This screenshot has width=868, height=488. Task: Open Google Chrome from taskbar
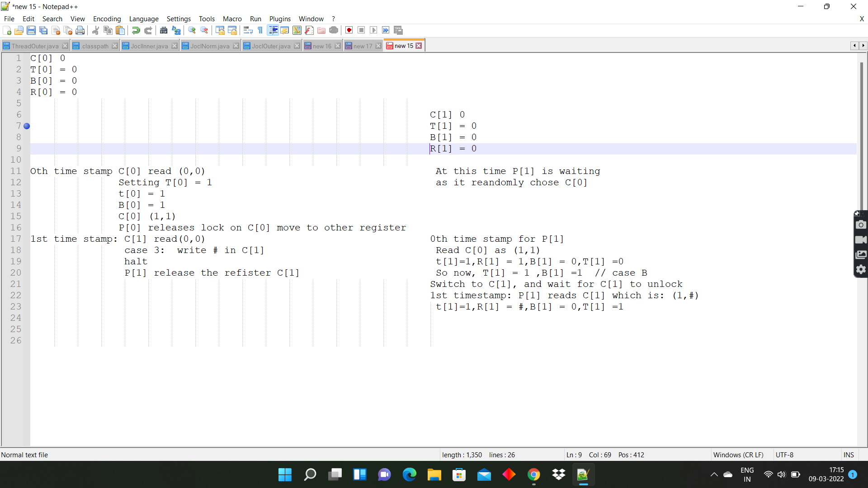click(x=534, y=474)
